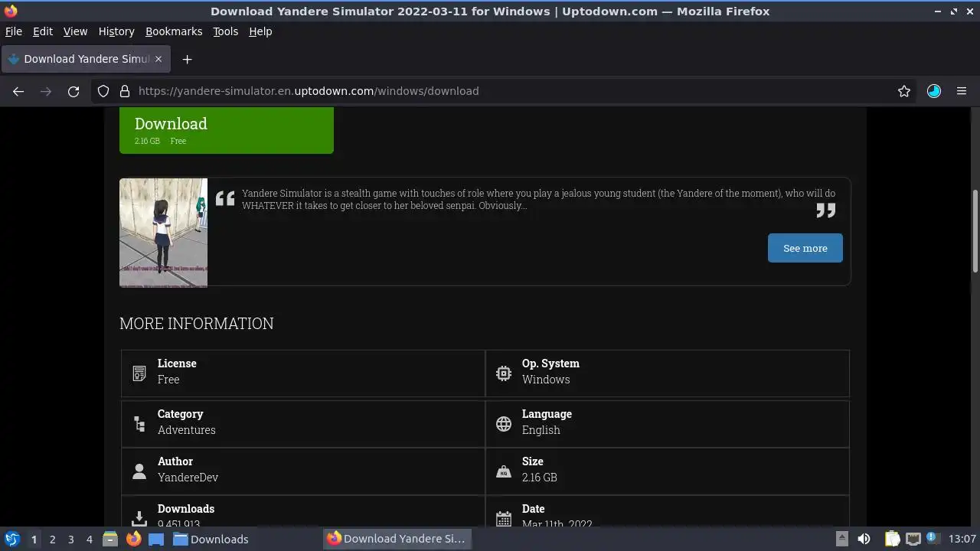Switch to Firefox window in taskbar
The height and width of the screenshot is (551, 980).
397,539
